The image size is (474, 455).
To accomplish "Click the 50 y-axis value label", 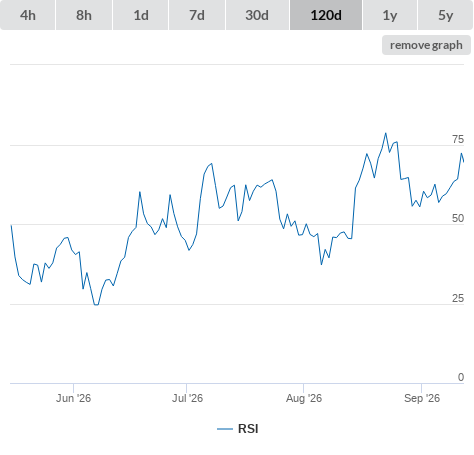I will pos(458,218).
